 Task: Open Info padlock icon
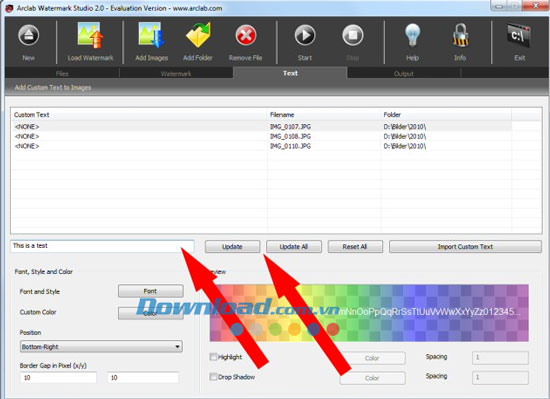click(460, 35)
